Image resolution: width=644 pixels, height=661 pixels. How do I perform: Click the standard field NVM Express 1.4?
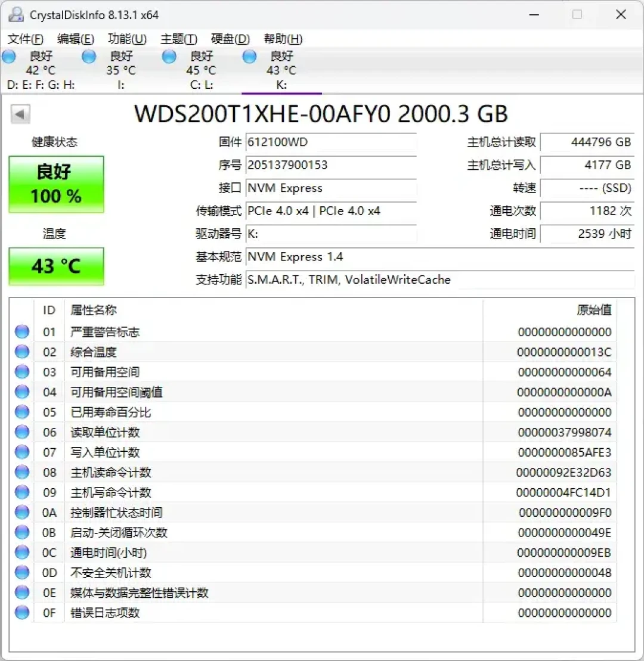click(440, 257)
